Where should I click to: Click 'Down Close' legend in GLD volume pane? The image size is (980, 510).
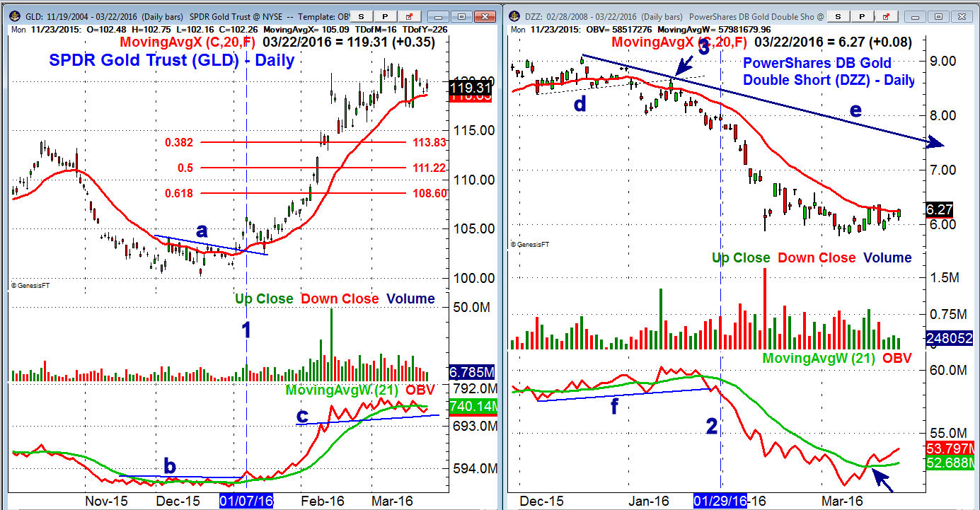pos(338,299)
